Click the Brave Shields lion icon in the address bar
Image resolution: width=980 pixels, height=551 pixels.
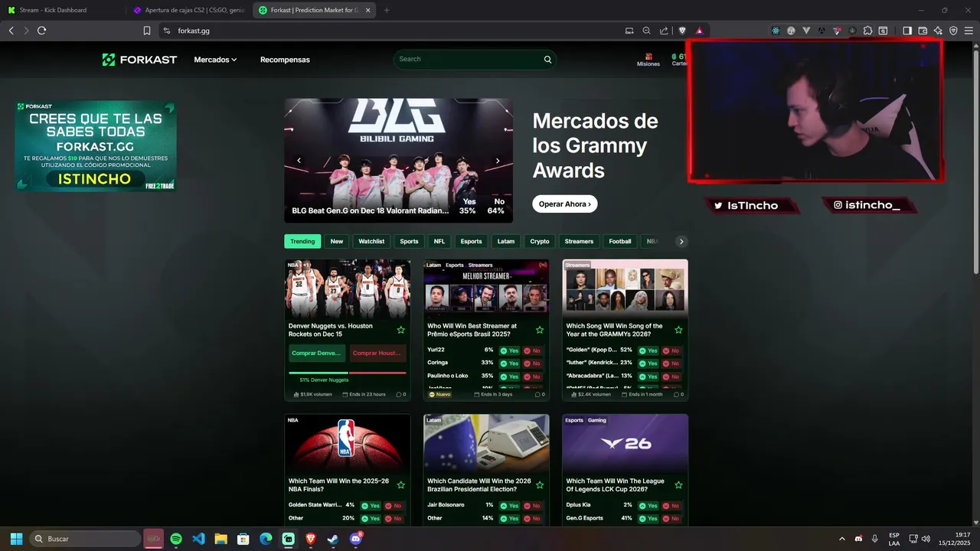682,31
